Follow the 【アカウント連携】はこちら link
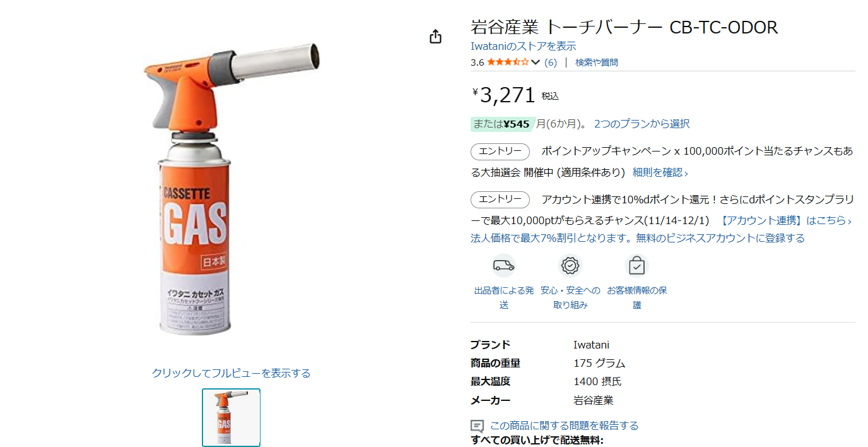This screenshot has width=868, height=447. click(786, 220)
